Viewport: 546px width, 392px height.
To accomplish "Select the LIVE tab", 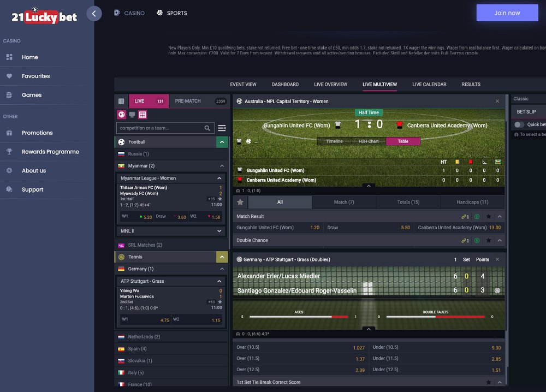I will tap(149, 101).
